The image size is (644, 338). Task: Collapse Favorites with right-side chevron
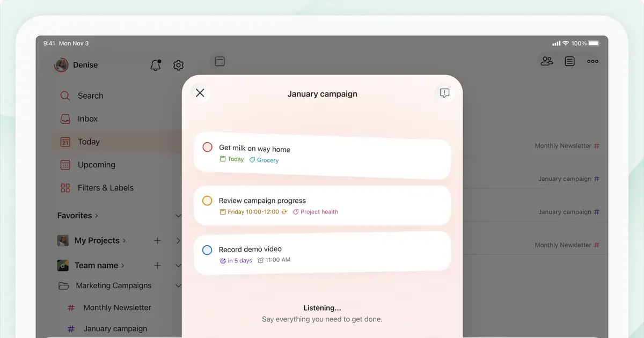click(x=178, y=216)
